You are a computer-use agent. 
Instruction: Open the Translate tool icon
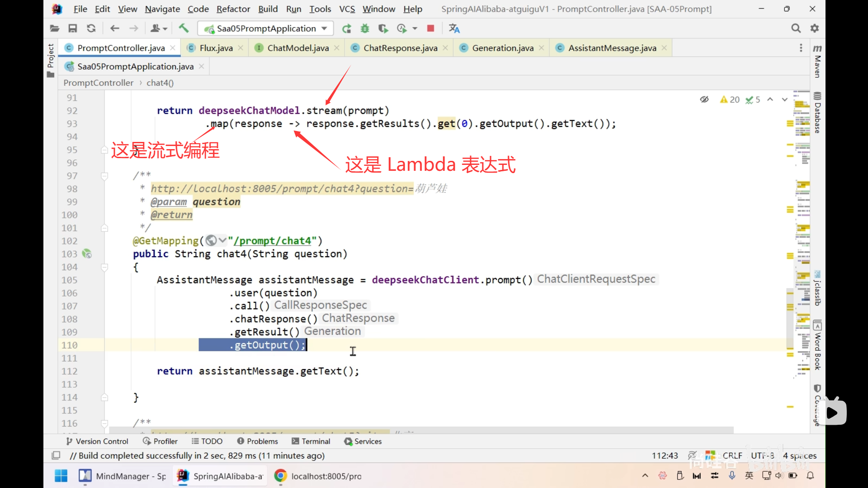(x=454, y=28)
